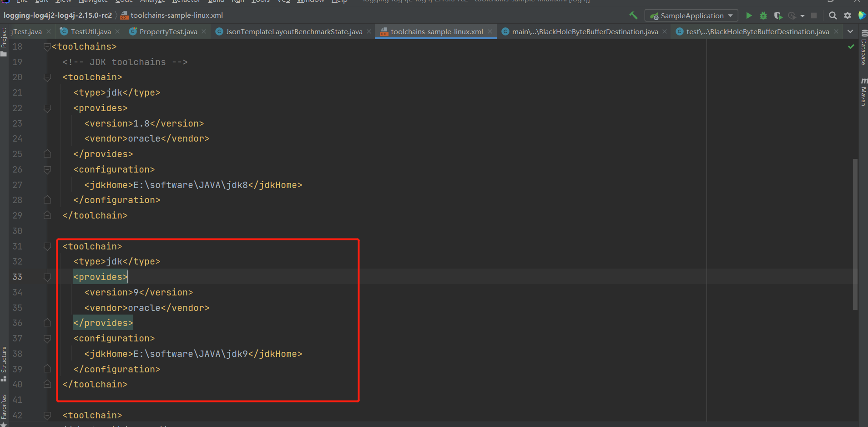Viewport: 868px width, 427px height.
Task: Collapse configuration block on line 37
Action: (x=47, y=338)
